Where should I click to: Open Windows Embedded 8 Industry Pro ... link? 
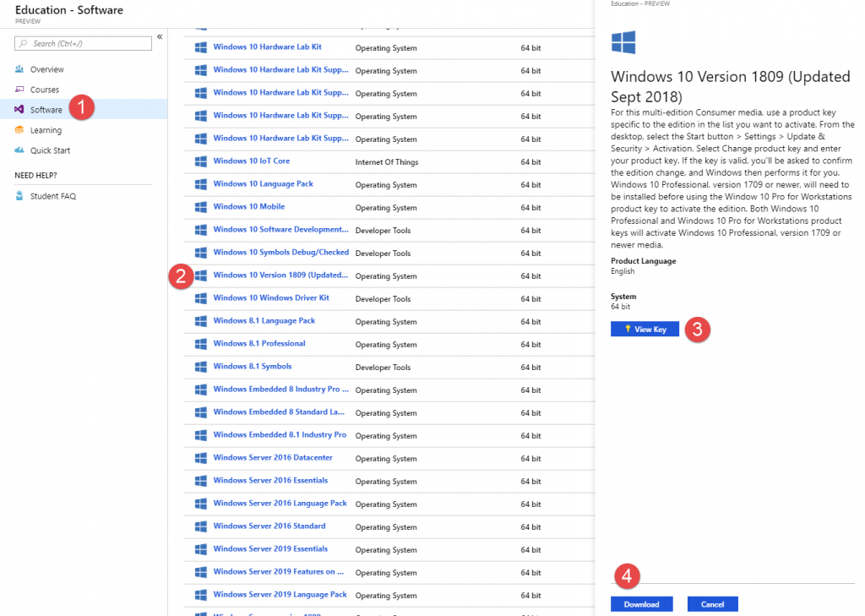[x=281, y=390]
